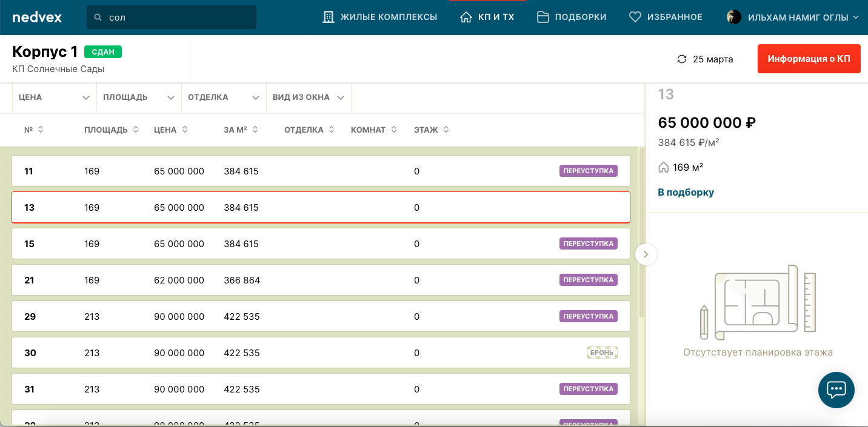This screenshot has width=868, height=427.
Task: Click the refresh icon beside 25 марта
Action: (682, 59)
